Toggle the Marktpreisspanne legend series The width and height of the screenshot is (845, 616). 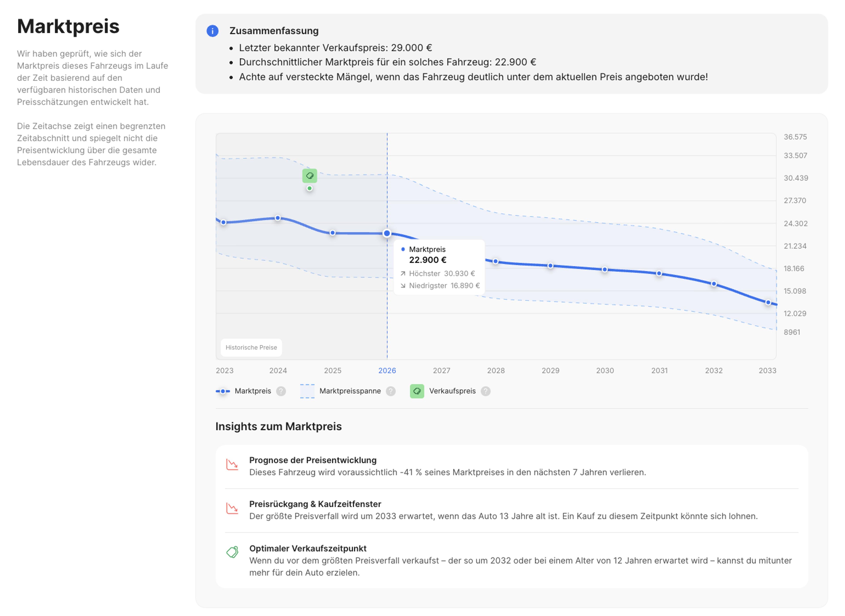(x=350, y=391)
